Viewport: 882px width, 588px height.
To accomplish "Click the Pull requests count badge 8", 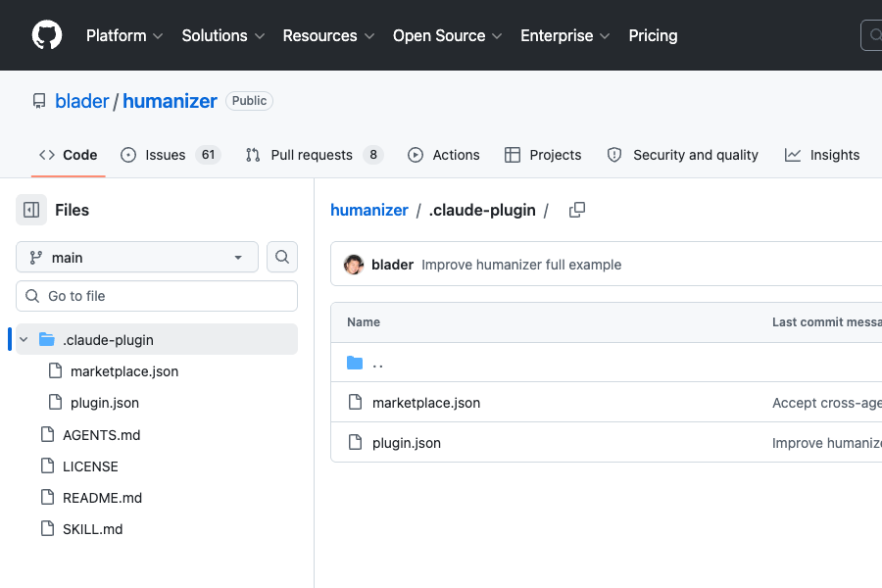I will point(373,155).
